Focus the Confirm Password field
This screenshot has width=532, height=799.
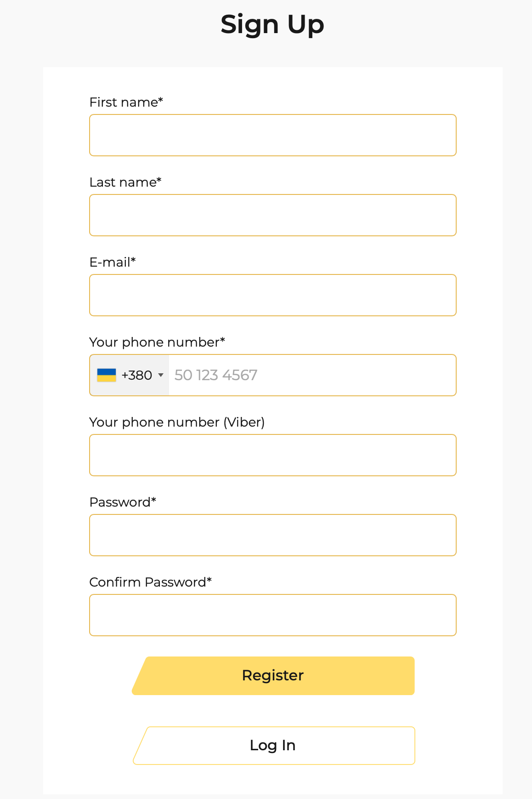coord(273,615)
